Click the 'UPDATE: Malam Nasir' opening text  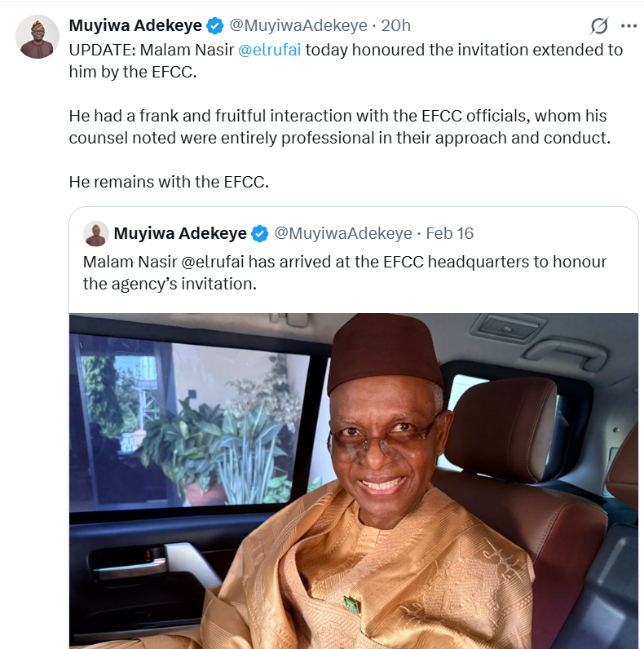[x=151, y=50]
